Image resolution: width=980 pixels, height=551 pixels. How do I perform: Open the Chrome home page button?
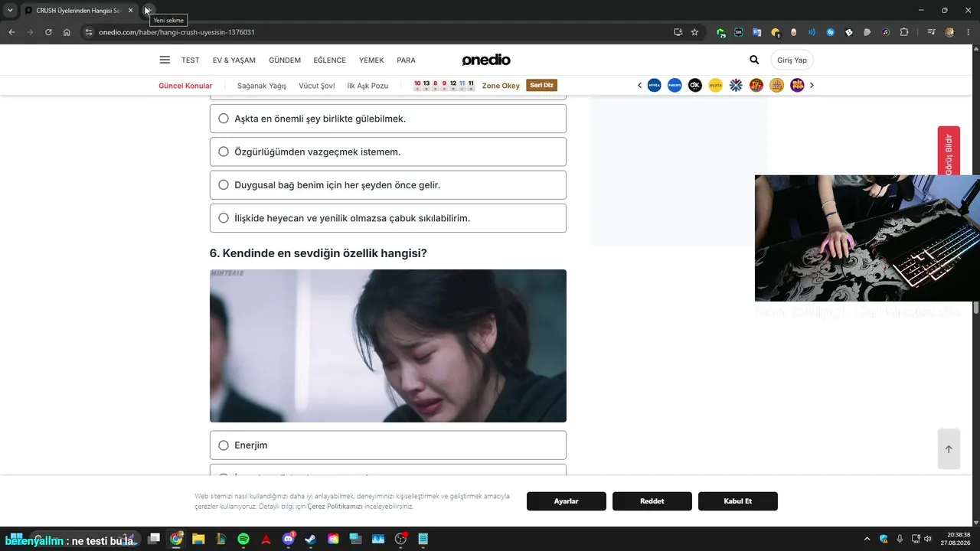(x=67, y=32)
